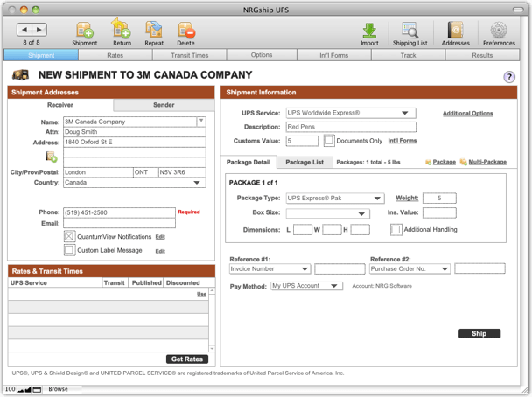532x397 pixels.
Task: Click the Attn field with Doug Smith
Action: [135, 132]
